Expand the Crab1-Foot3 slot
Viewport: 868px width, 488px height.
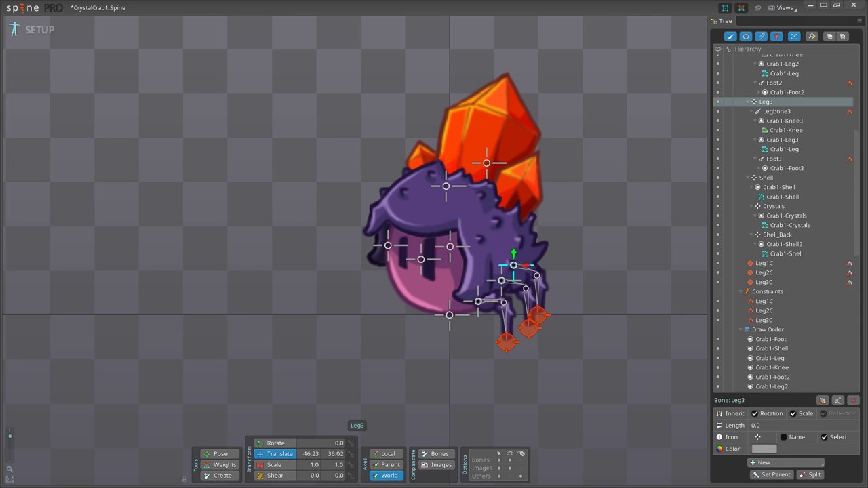(759, 168)
